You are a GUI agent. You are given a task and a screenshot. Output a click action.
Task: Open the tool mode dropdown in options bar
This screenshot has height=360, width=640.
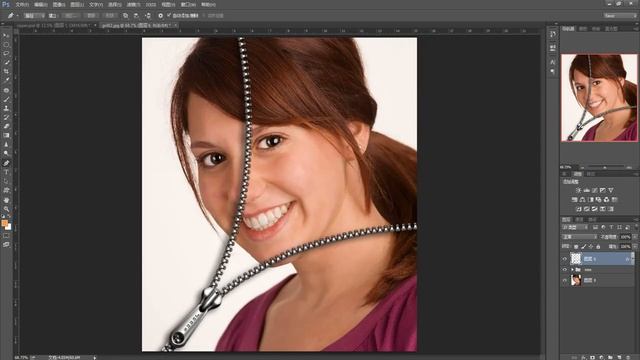coord(34,16)
